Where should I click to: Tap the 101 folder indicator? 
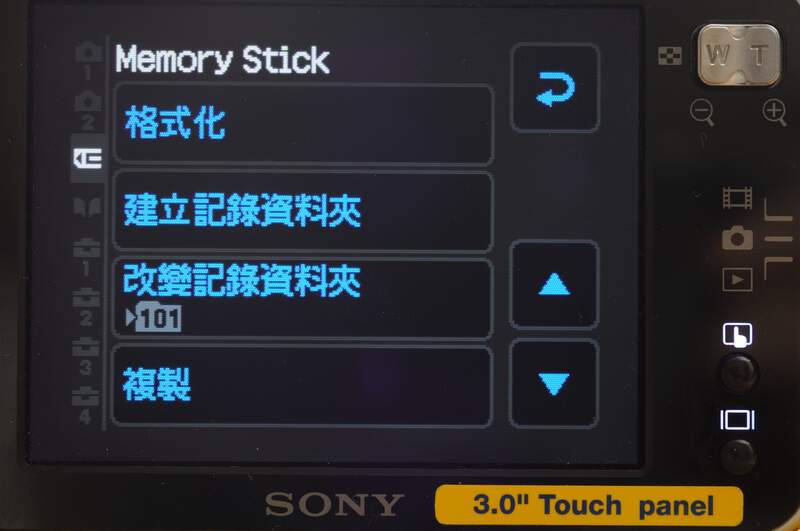(154, 318)
